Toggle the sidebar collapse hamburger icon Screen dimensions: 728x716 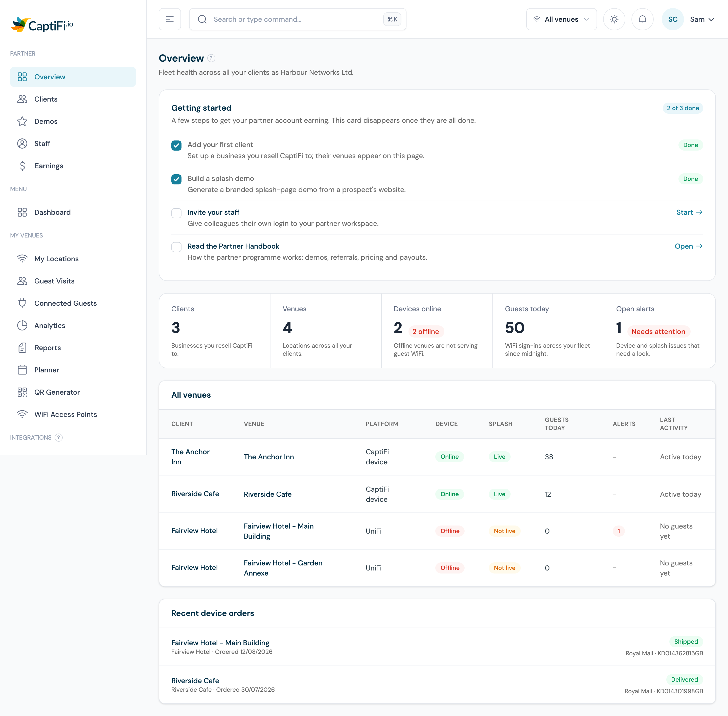point(170,19)
